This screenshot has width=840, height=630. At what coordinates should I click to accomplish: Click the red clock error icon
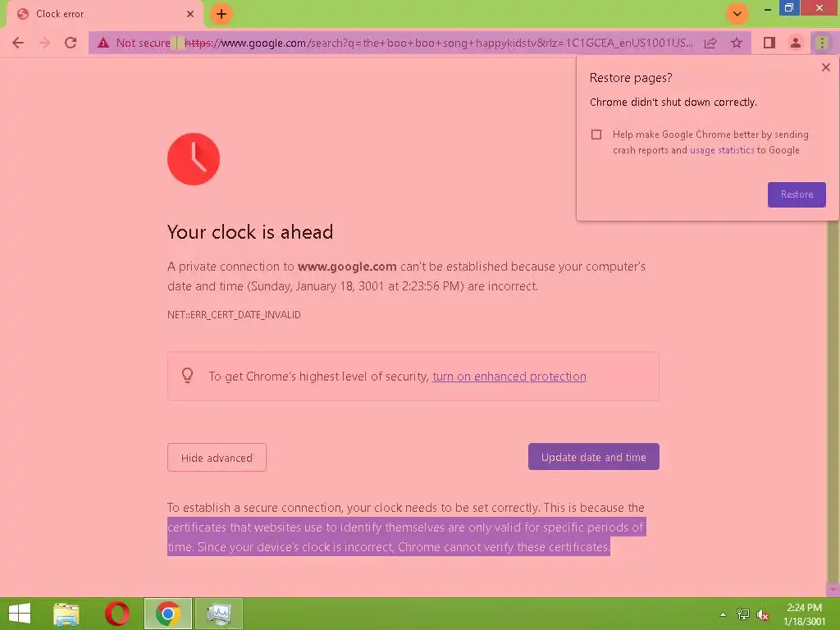pyautogui.click(x=194, y=159)
